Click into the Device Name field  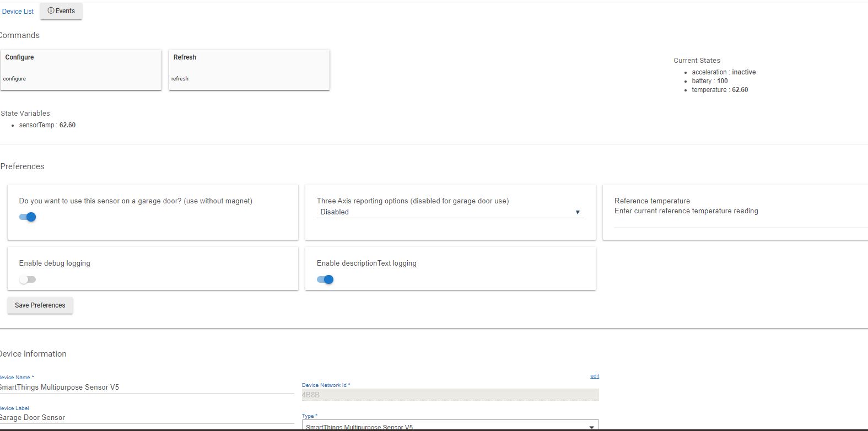[146, 387]
